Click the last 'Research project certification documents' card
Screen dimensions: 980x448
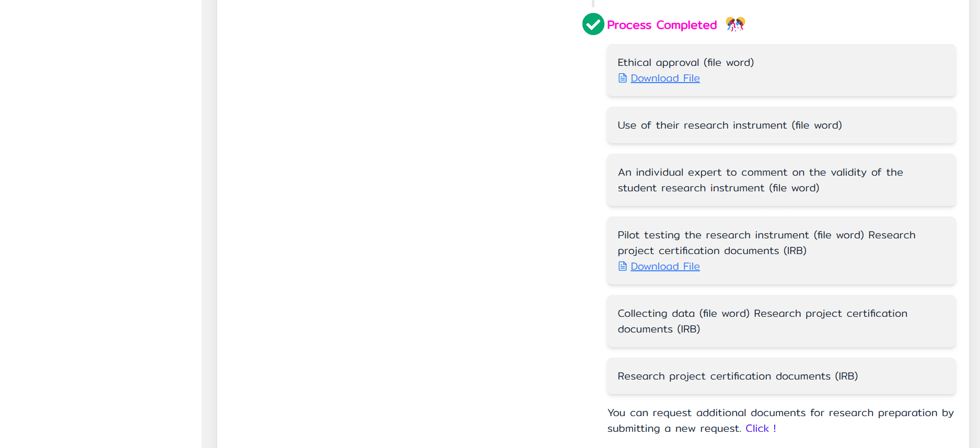point(781,376)
